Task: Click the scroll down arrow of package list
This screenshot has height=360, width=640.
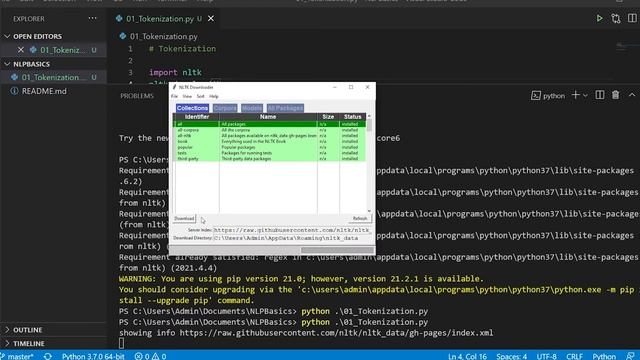Action: [369, 211]
